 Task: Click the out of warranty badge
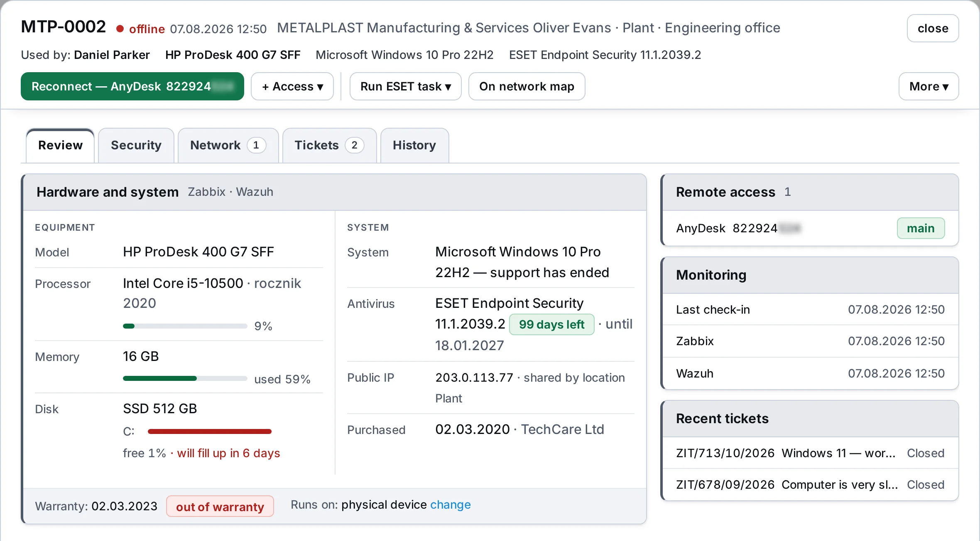point(220,507)
